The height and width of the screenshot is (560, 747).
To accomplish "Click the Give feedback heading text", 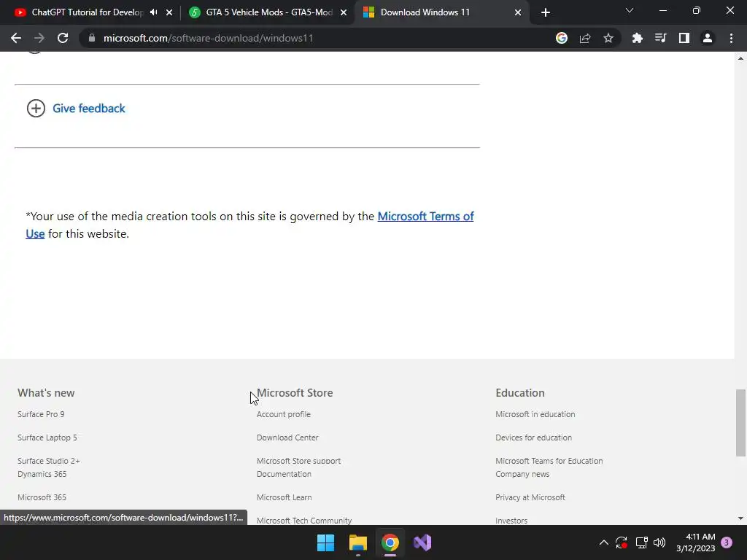I will click(88, 109).
